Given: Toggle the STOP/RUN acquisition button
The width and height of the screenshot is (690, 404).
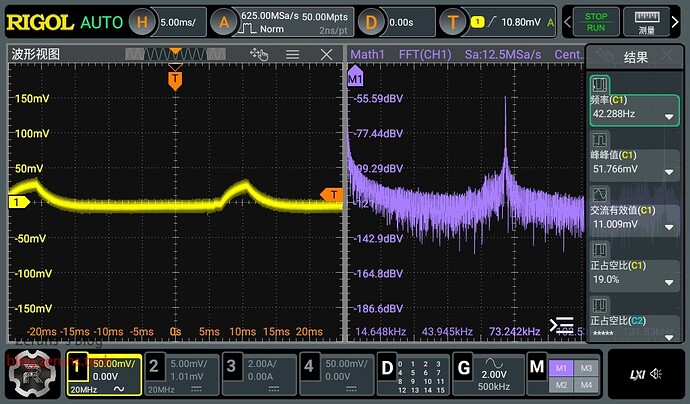Looking at the screenshot, I should pos(596,21).
